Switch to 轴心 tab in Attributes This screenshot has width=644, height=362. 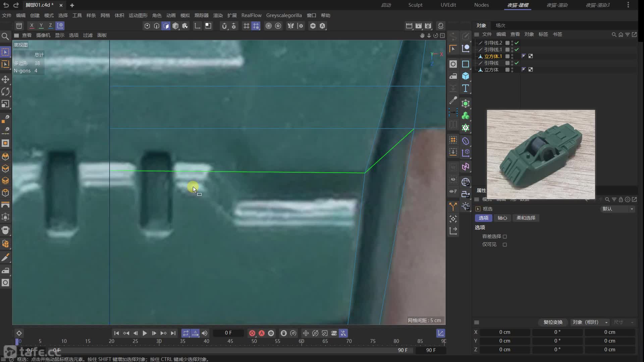tap(502, 218)
